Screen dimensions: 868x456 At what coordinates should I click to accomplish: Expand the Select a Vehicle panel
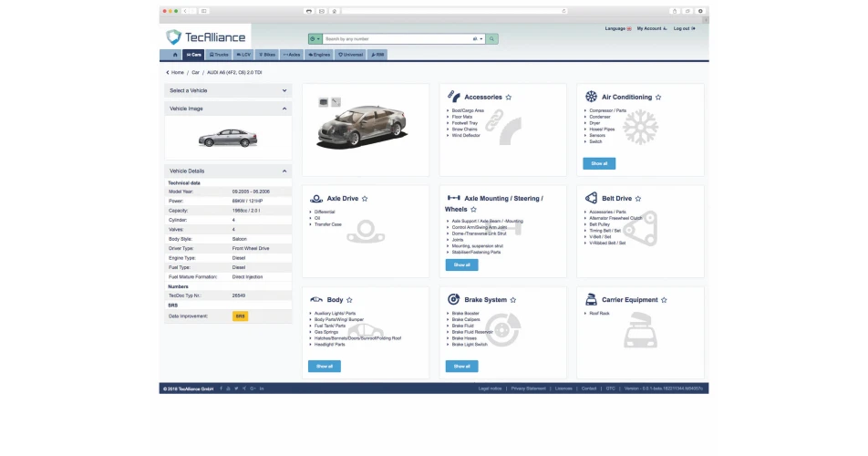point(228,90)
